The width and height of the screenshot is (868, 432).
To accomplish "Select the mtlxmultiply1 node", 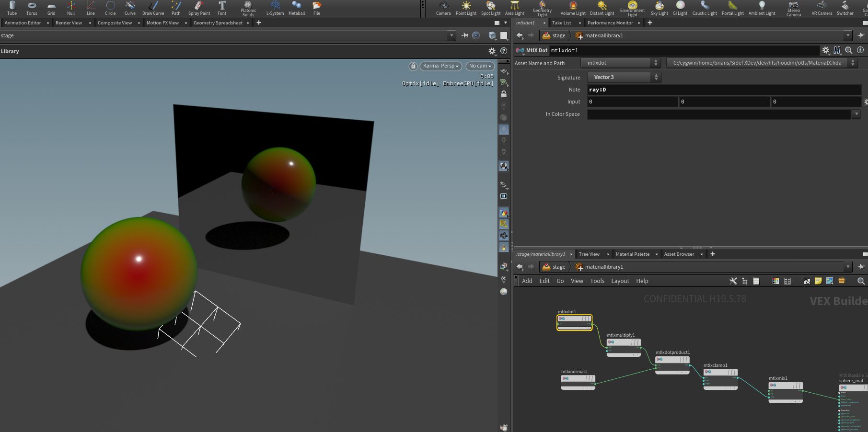I will coord(624,346).
